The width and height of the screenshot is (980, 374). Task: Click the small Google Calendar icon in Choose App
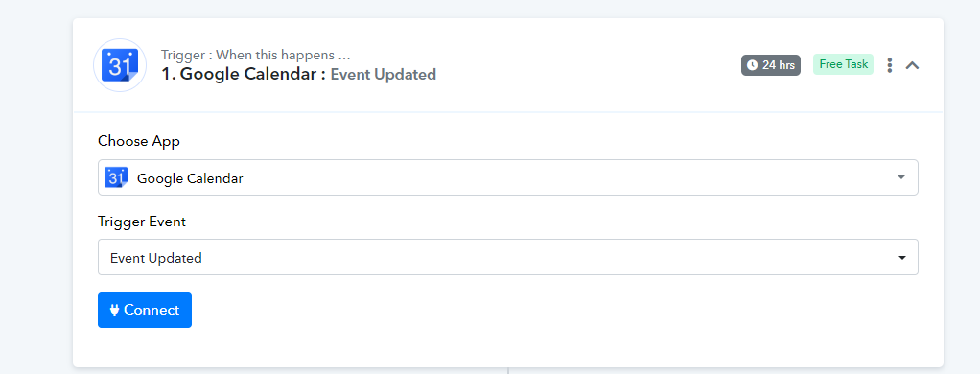click(116, 177)
